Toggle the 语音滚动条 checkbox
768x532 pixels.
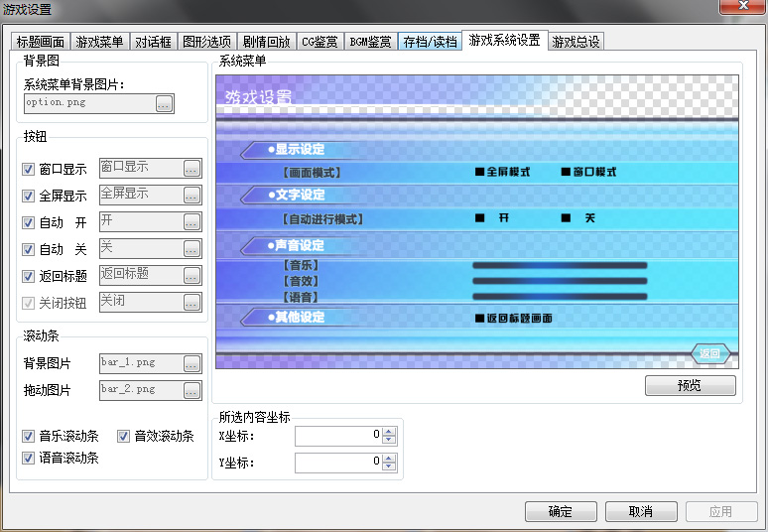tap(29, 458)
